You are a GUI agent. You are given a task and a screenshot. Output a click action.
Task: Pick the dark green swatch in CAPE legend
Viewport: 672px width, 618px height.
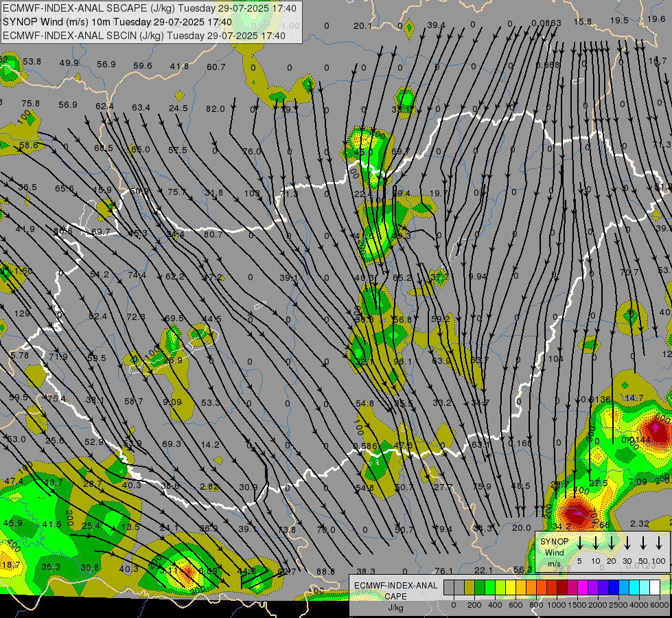coord(480,588)
